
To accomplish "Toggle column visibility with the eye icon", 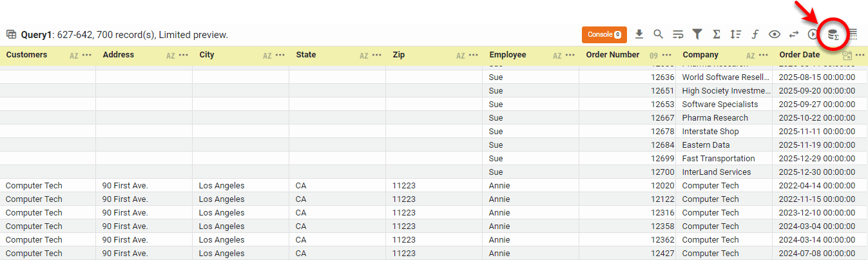I will (775, 34).
